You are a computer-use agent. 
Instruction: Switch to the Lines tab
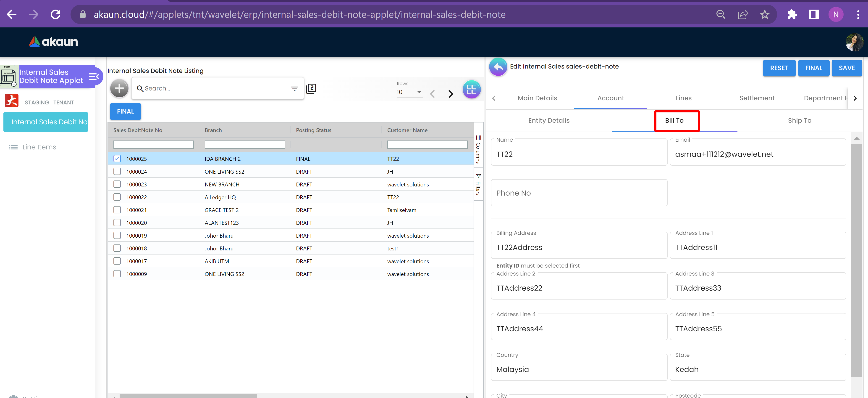(683, 98)
